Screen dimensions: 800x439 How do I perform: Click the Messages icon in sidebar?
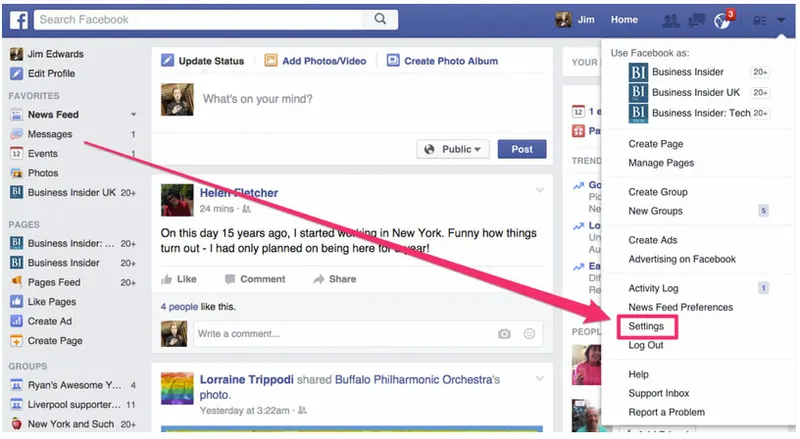pyautogui.click(x=16, y=134)
